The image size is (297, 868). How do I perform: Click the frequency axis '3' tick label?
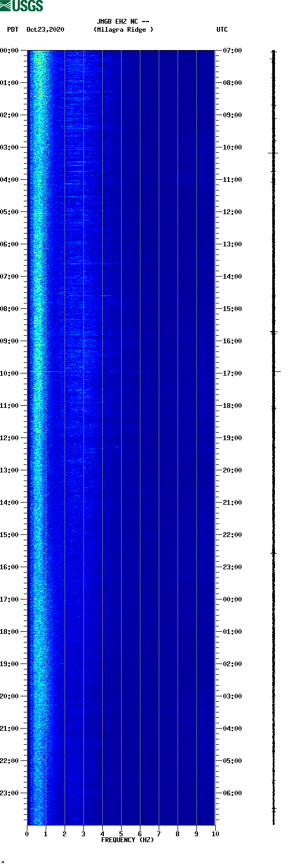coord(83,834)
